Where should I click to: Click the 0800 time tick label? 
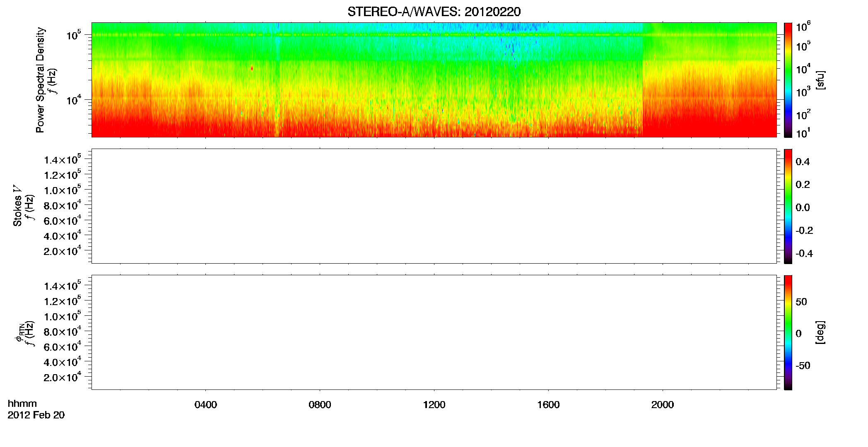[320, 405]
